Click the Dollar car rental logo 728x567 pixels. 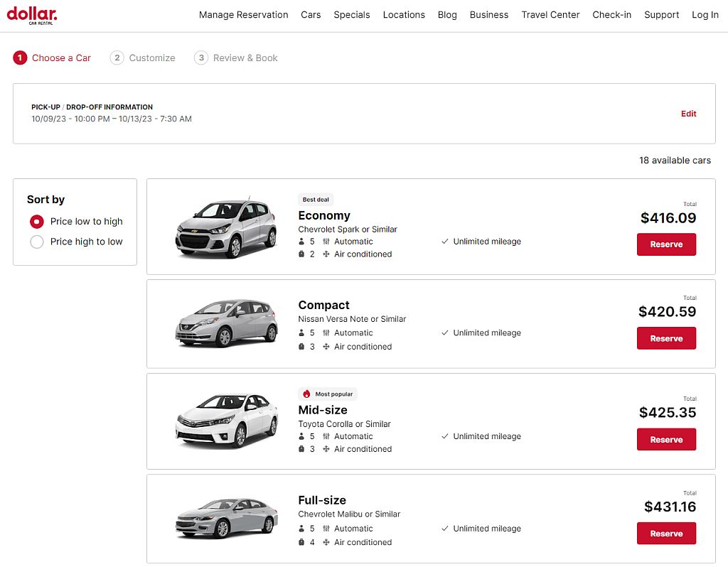click(x=31, y=14)
